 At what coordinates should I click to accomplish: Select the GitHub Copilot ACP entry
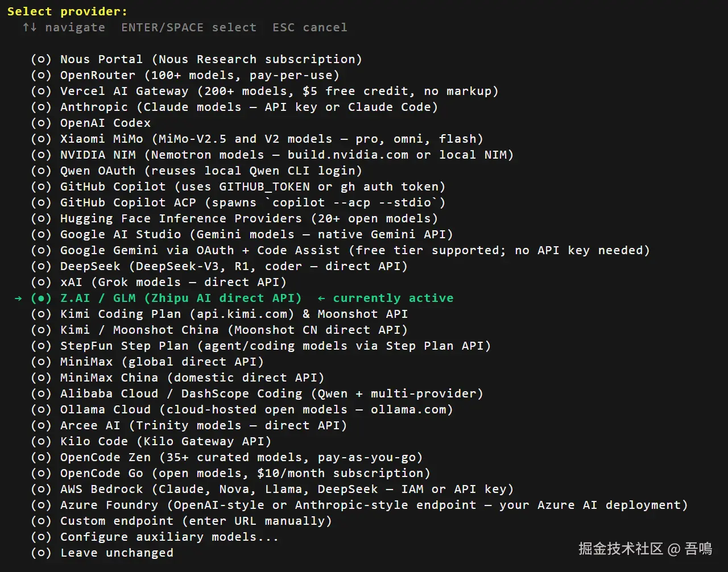click(41, 202)
